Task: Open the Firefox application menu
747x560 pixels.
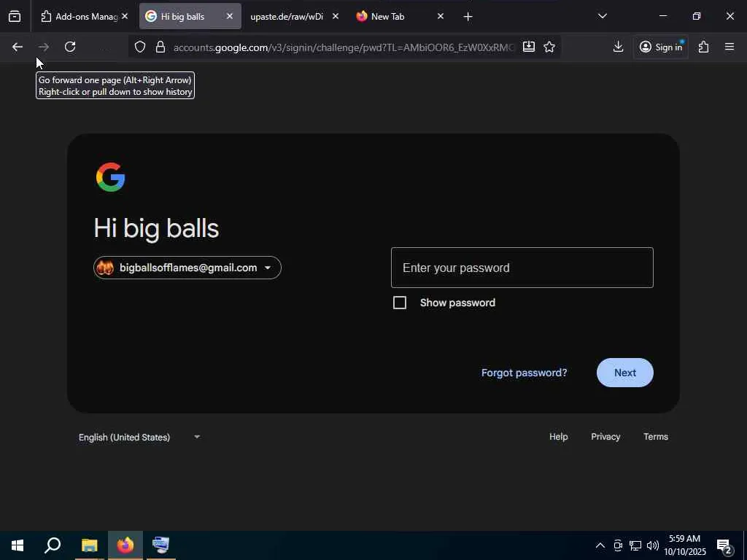Action: [x=729, y=47]
